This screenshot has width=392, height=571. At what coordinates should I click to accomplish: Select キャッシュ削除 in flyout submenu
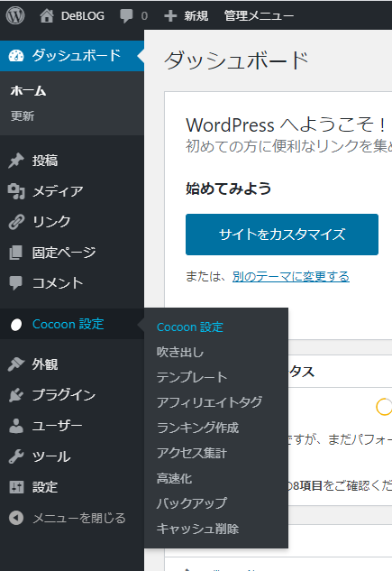(x=197, y=529)
